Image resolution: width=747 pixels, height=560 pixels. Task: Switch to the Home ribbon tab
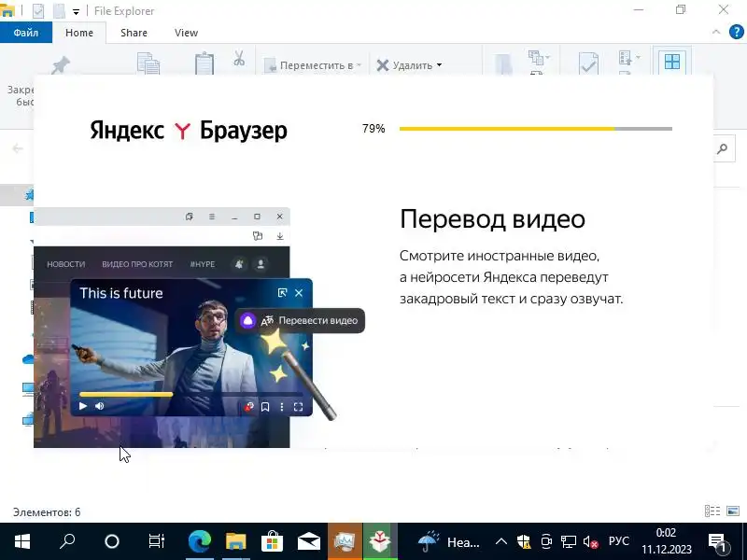[x=79, y=33]
